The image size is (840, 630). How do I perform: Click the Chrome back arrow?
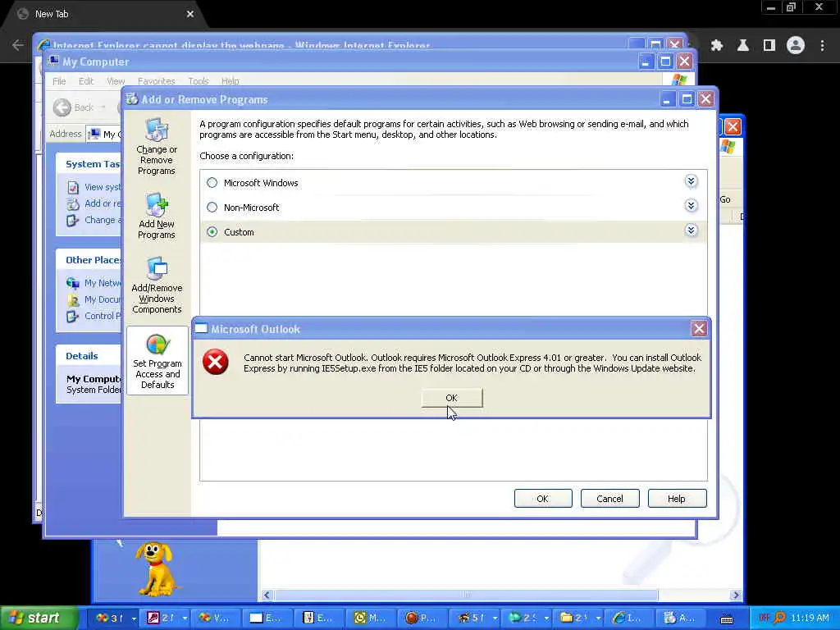click(18, 45)
